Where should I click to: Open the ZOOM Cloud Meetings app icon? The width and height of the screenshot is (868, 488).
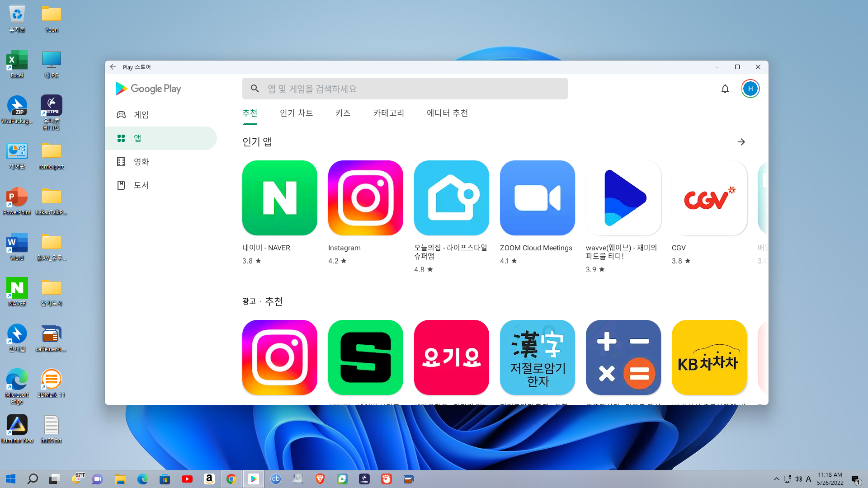(x=537, y=198)
